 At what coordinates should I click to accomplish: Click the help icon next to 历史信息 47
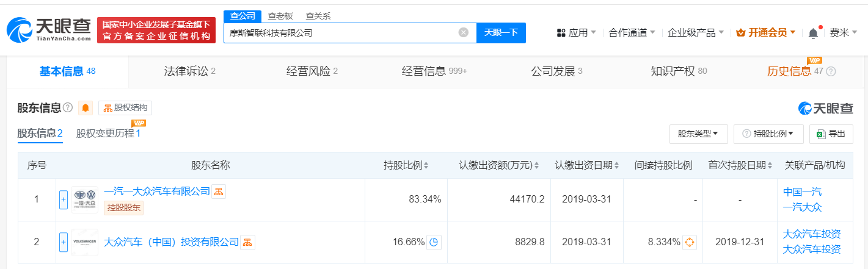coord(831,72)
